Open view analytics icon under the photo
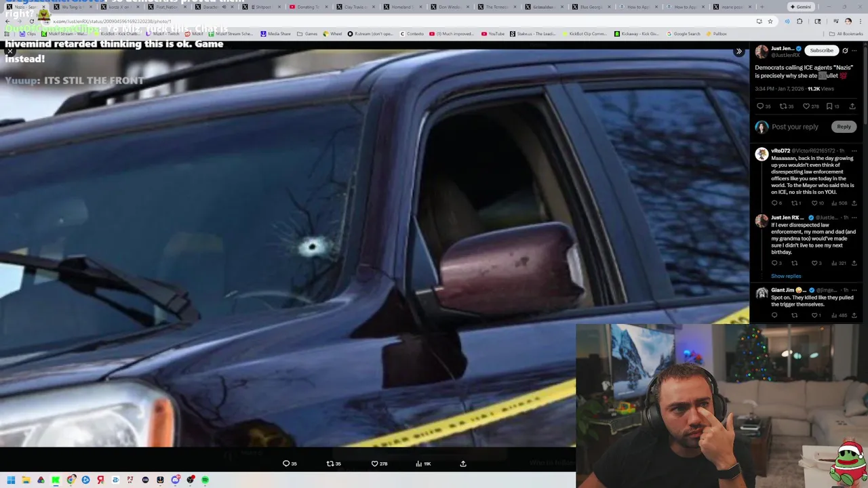 pos(418,464)
